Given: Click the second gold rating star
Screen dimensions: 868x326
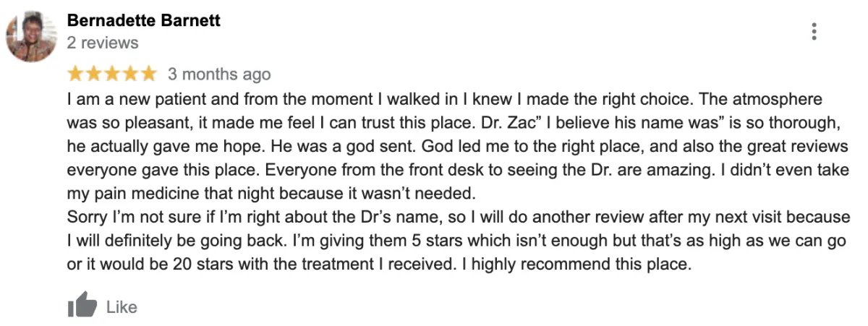Looking at the screenshot, I should coord(93,74).
